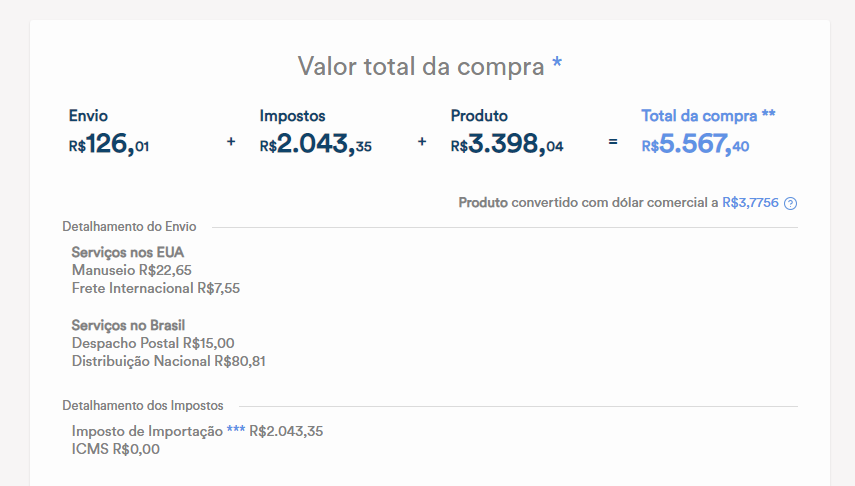Click the Valor total da compra title
The width and height of the screenshot is (855, 486).
coord(421,67)
